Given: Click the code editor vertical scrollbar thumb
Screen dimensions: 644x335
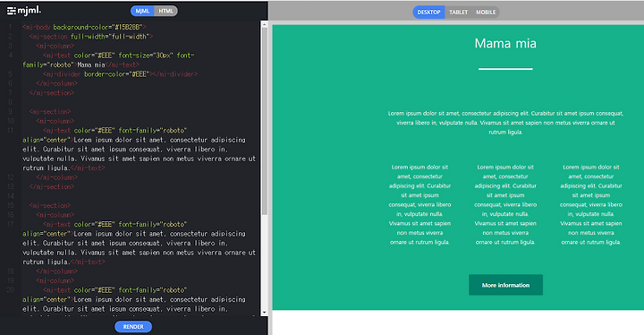Looking at the screenshot, I should click(x=265, y=122).
